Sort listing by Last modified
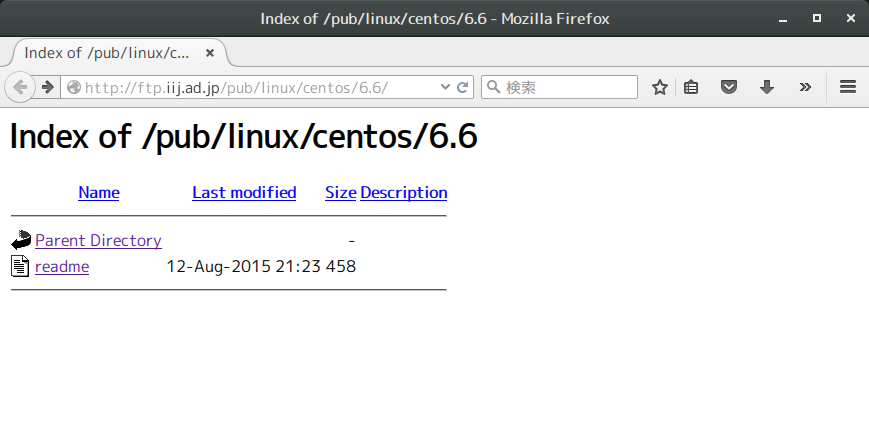The height and width of the screenshot is (441, 869). [244, 192]
